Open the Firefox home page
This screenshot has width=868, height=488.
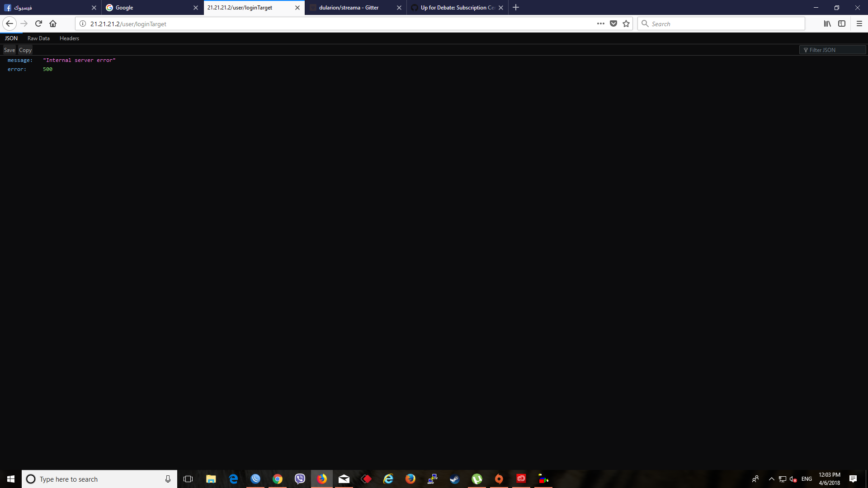point(53,23)
